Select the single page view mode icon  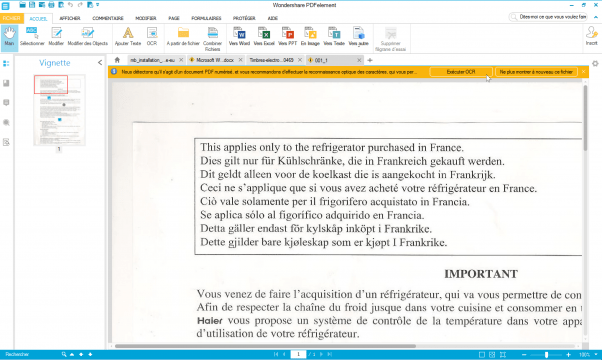pyautogui.click(x=482, y=355)
